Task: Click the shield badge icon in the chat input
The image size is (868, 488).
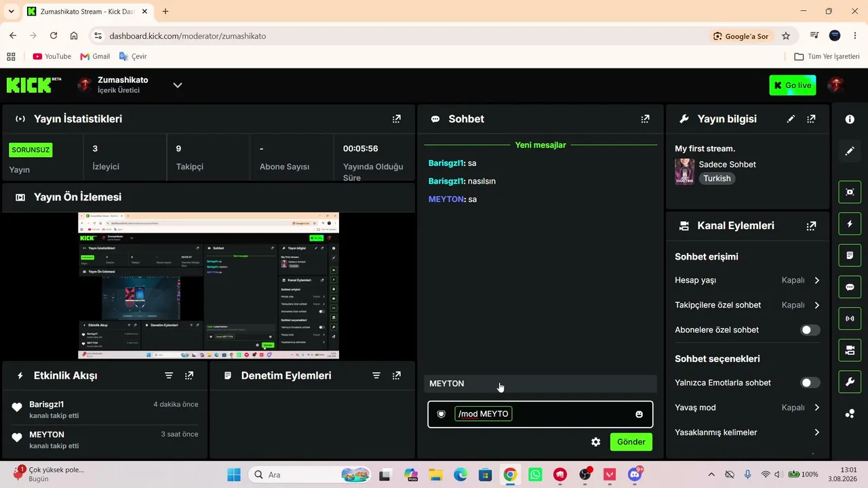Action: pyautogui.click(x=441, y=414)
